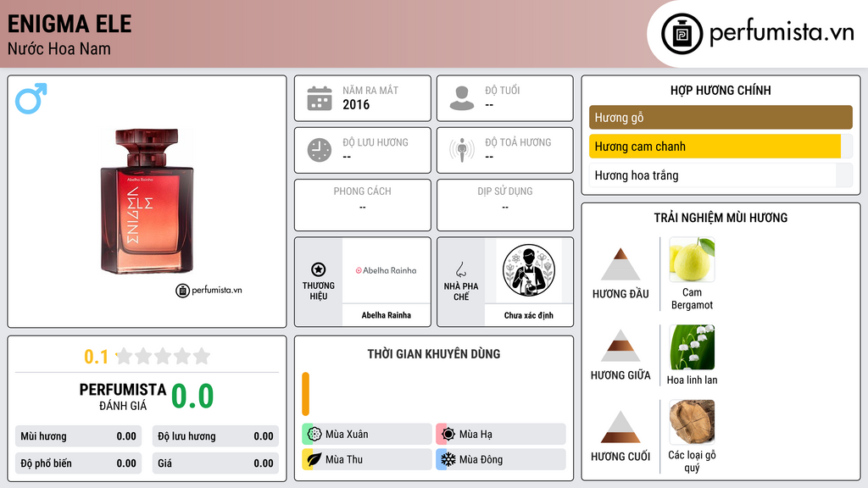
Task: Click the green 0.0 Perfumista rating
Action: click(192, 396)
